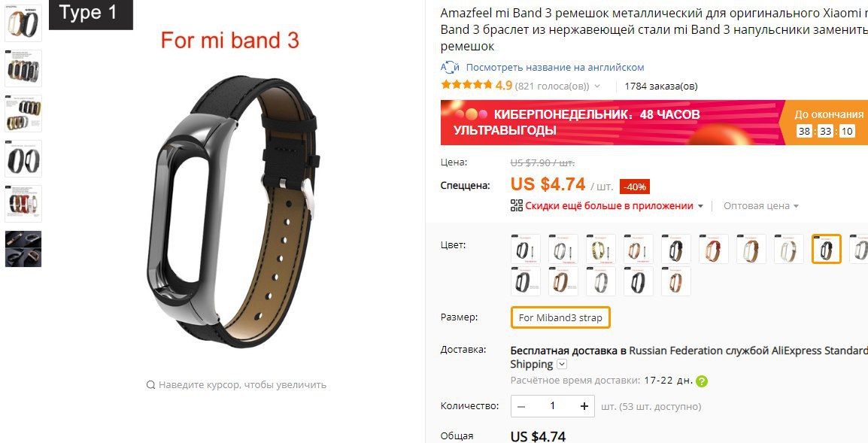Open the wholesale price (Оптовая цена) dropdown
Viewport: 868px width, 443px height.
pos(761,206)
